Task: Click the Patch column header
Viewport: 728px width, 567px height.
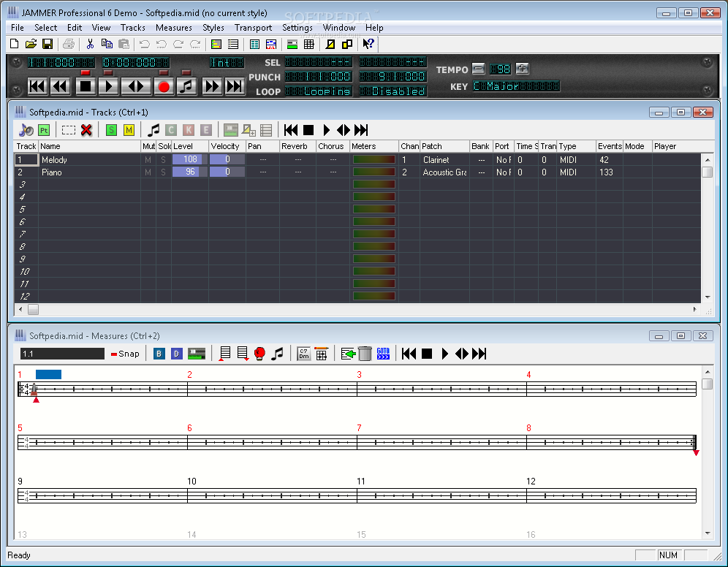Action: tap(444, 146)
